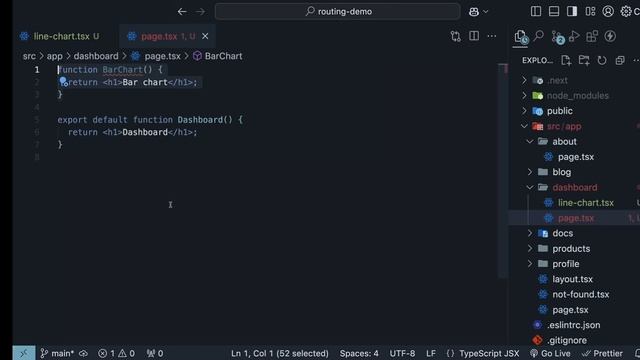This screenshot has height=360, width=640.
Task: Create a new folder in Explorer
Action: (x=584, y=60)
